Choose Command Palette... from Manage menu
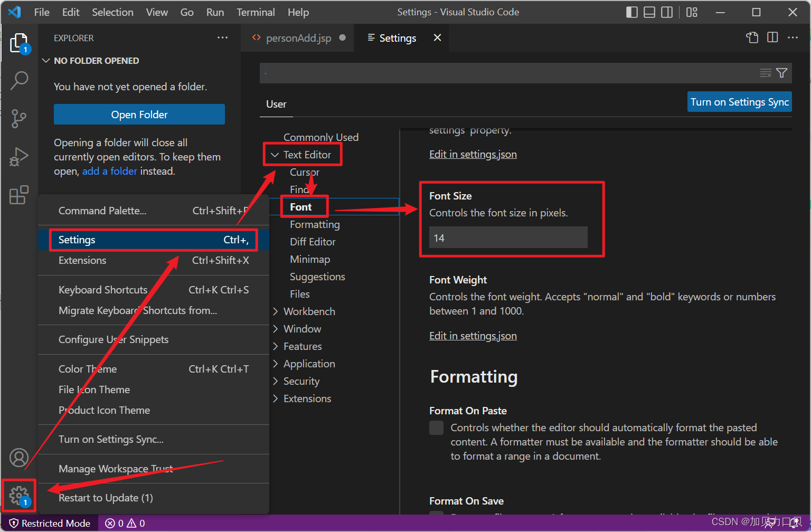811x532 pixels. pos(153,211)
